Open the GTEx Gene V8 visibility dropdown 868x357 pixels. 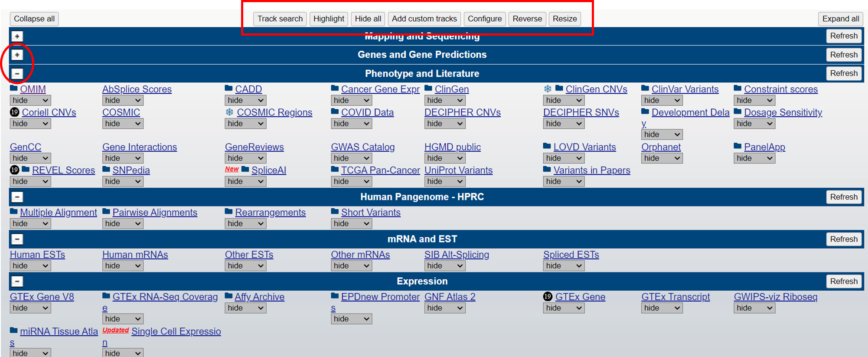pyautogui.click(x=30, y=308)
